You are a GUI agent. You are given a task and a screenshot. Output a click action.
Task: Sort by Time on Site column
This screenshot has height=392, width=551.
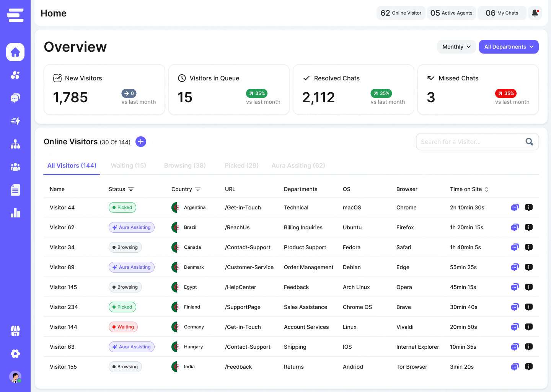486,189
